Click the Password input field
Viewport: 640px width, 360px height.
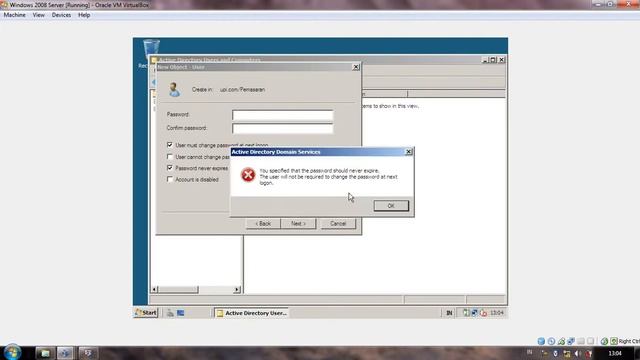pyautogui.click(x=282, y=115)
